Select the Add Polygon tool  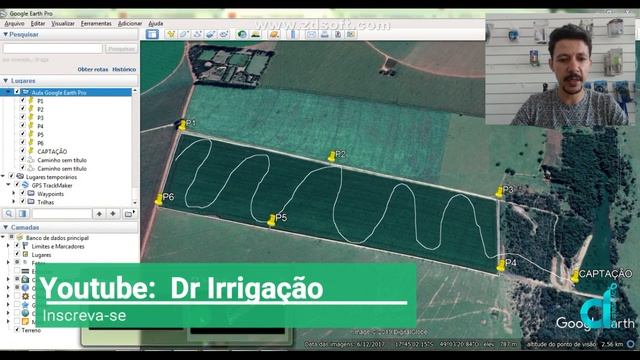[x=184, y=34]
